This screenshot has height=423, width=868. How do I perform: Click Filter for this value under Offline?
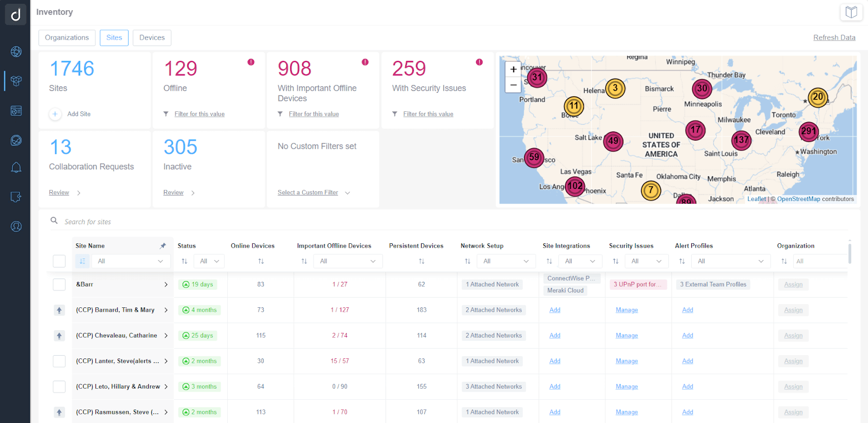pyautogui.click(x=199, y=114)
